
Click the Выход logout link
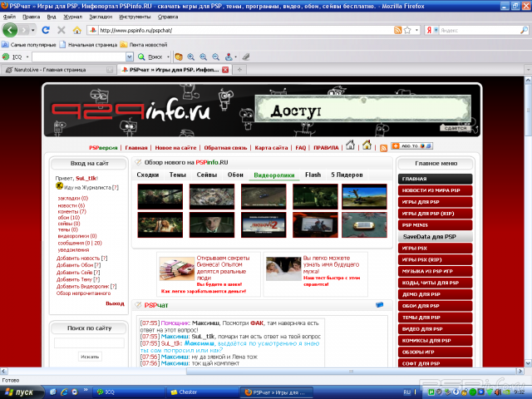tap(115, 303)
